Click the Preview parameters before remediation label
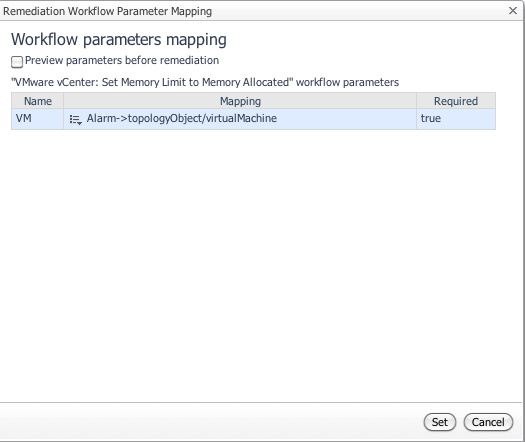The image size is (525, 442). point(122,60)
